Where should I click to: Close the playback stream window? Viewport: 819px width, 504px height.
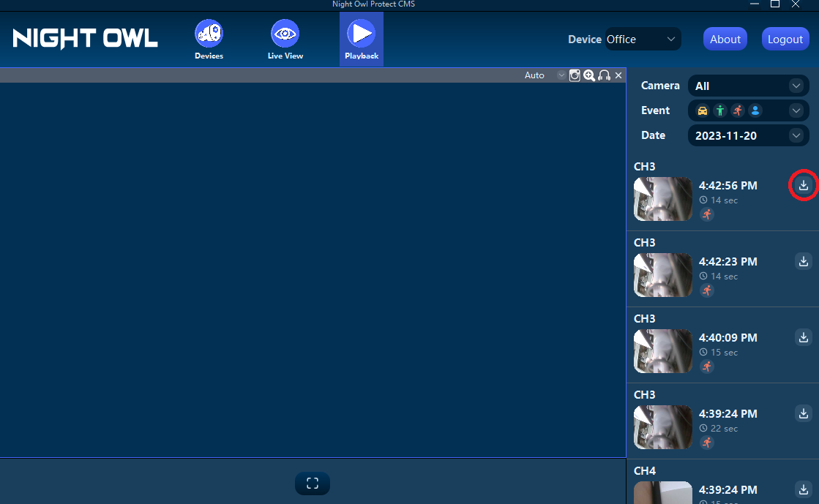618,75
